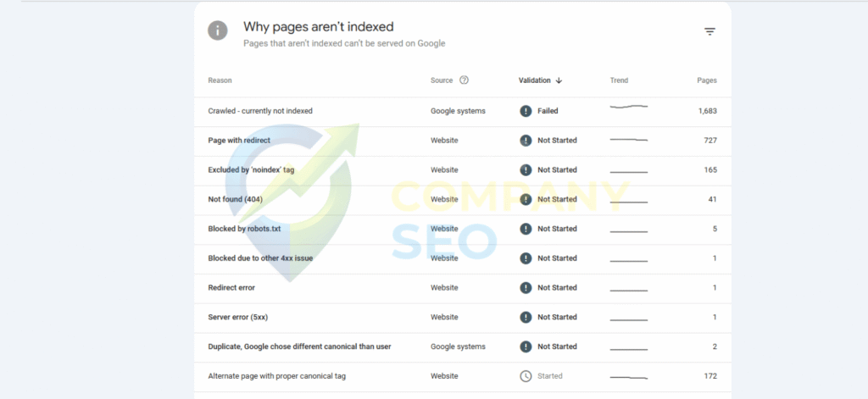Screen dimensions: 868x399
Task: Click the Reason column header
Action: (220, 80)
